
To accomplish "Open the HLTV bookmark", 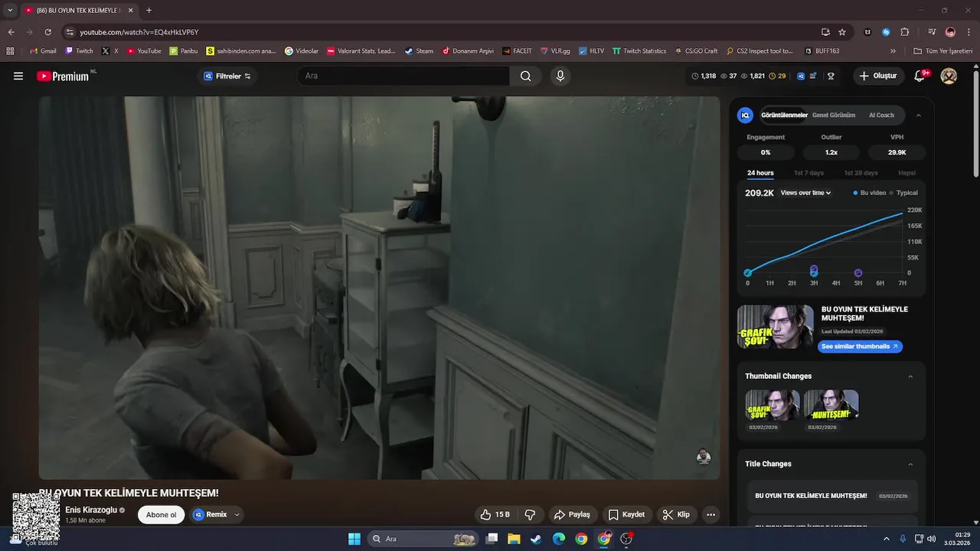I will (x=591, y=51).
